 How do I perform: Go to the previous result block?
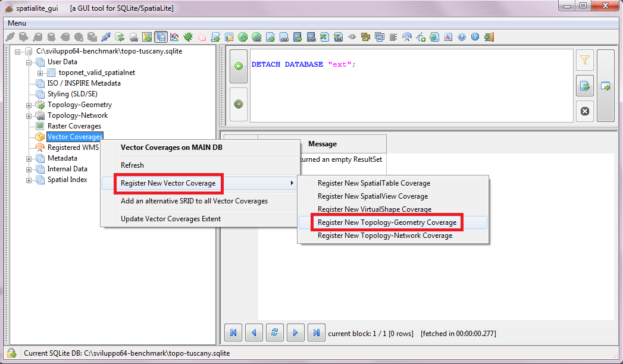tap(254, 332)
